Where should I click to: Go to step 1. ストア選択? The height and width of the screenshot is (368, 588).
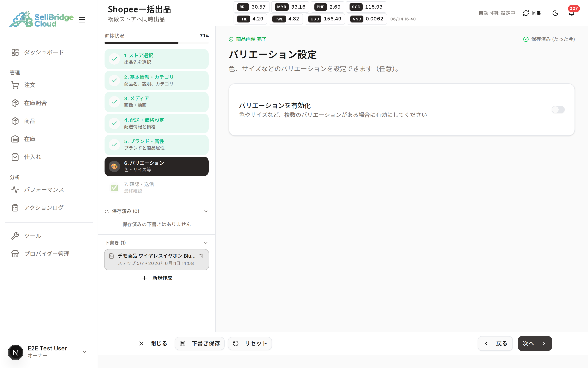[x=156, y=59]
